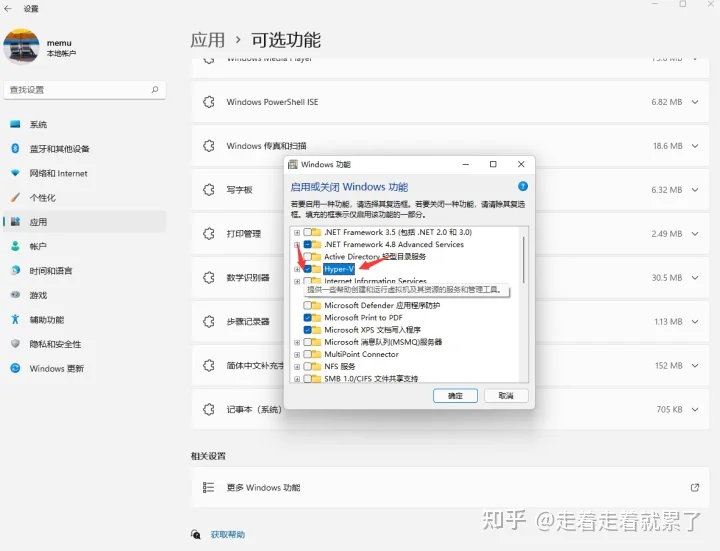The width and height of the screenshot is (720, 551).
Task: Click the Windows 传真和扫描 feature icon
Action: pos(209,146)
